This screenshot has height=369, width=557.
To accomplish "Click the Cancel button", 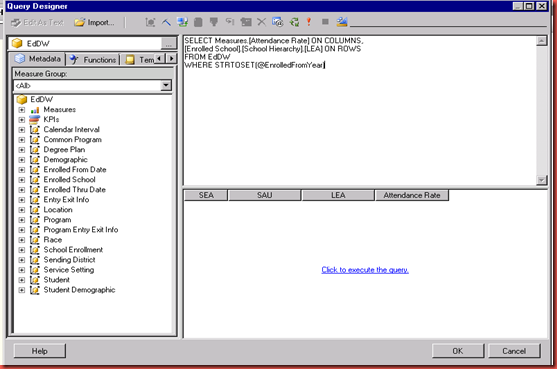I will tap(514, 351).
